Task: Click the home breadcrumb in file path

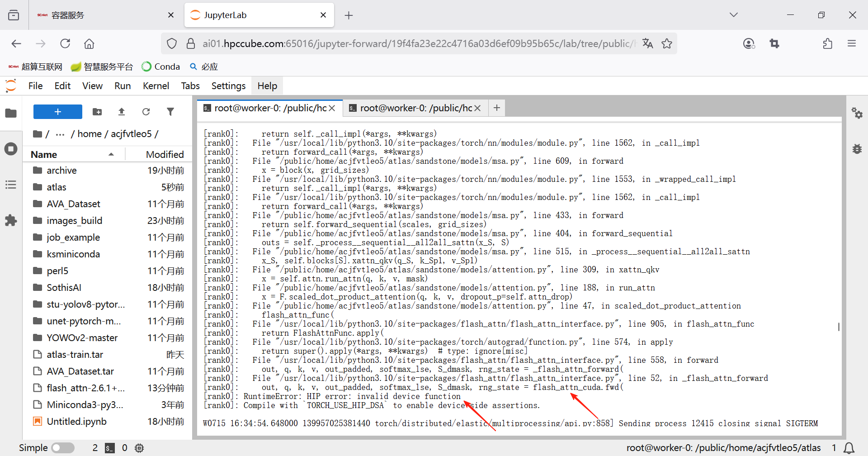Action: 90,134
